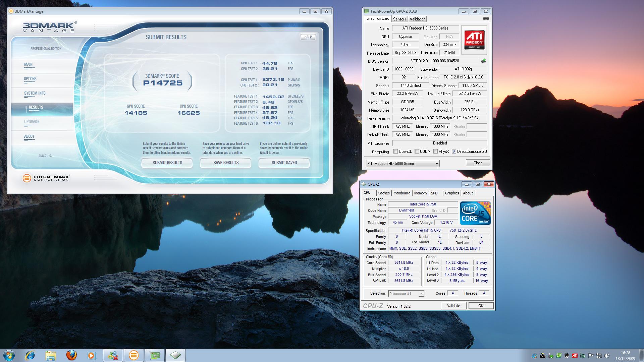The image size is (644, 362).
Task: Go to MAIN section in 3DMark Vantage
Action: click(x=42, y=66)
